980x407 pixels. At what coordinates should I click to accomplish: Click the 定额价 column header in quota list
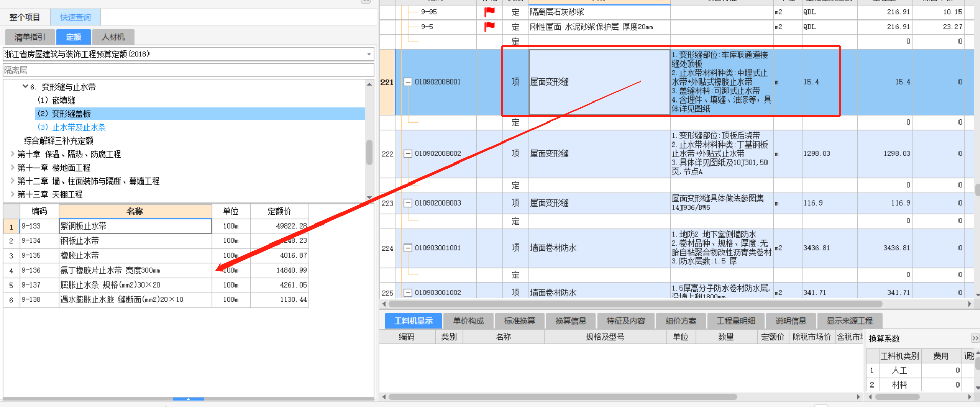(x=279, y=211)
